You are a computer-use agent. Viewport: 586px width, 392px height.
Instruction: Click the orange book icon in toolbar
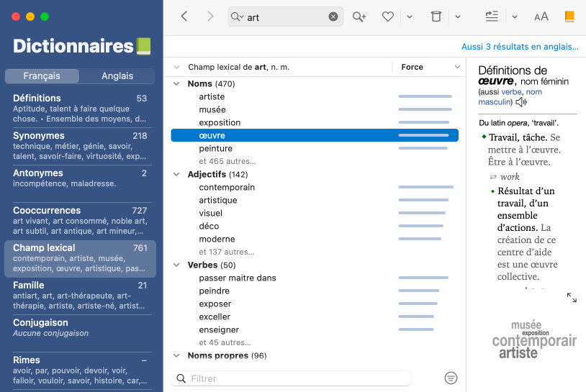click(569, 17)
